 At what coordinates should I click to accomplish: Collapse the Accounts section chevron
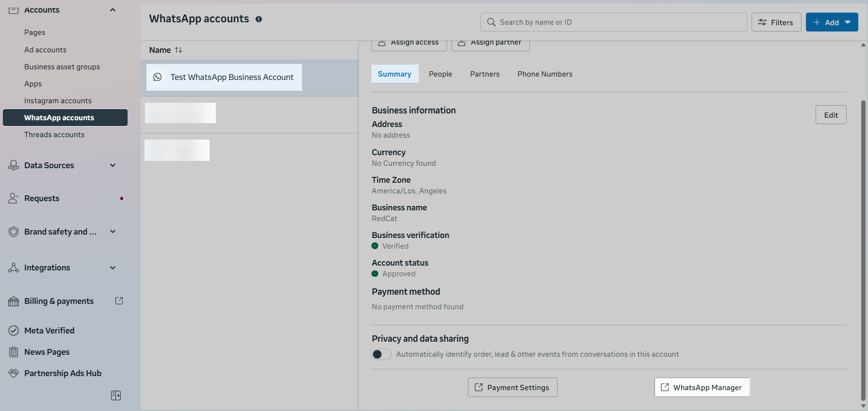pyautogui.click(x=113, y=10)
